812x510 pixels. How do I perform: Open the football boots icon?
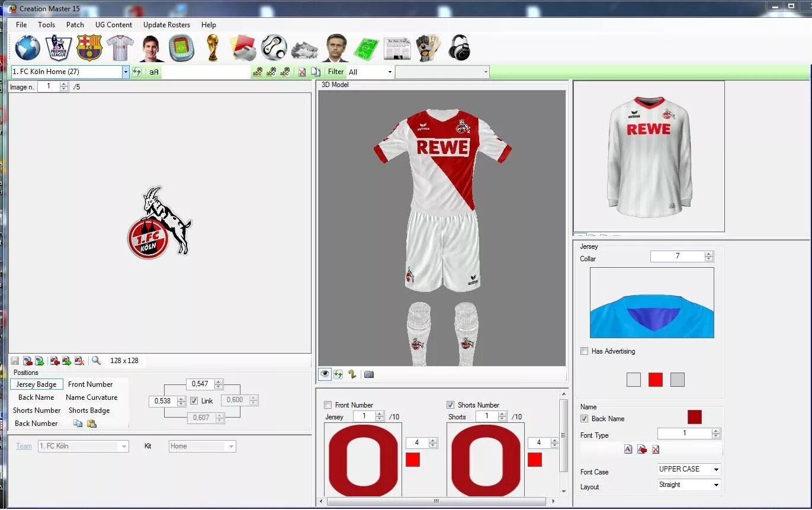pos(305,49)
